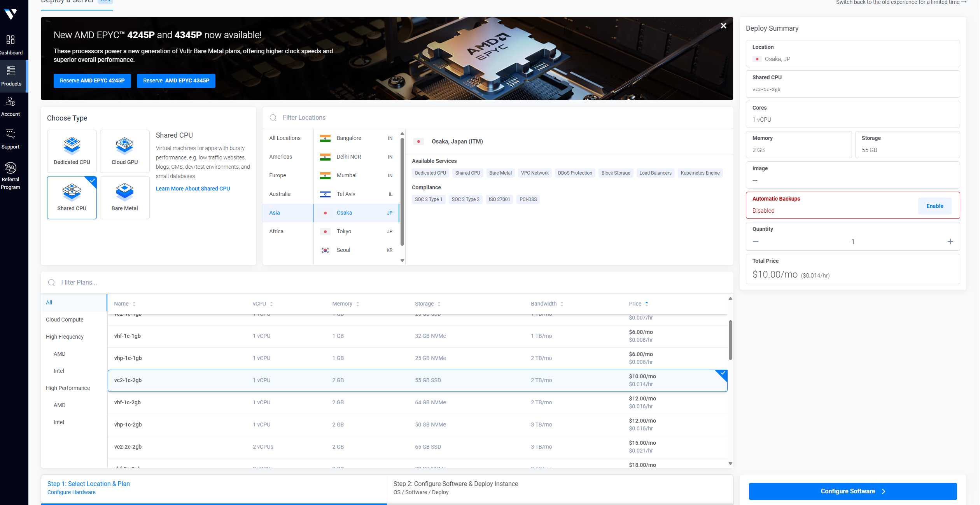This screenshot has width=980, height=505.
Task: Show All Locations region
Action: [288, 138]
